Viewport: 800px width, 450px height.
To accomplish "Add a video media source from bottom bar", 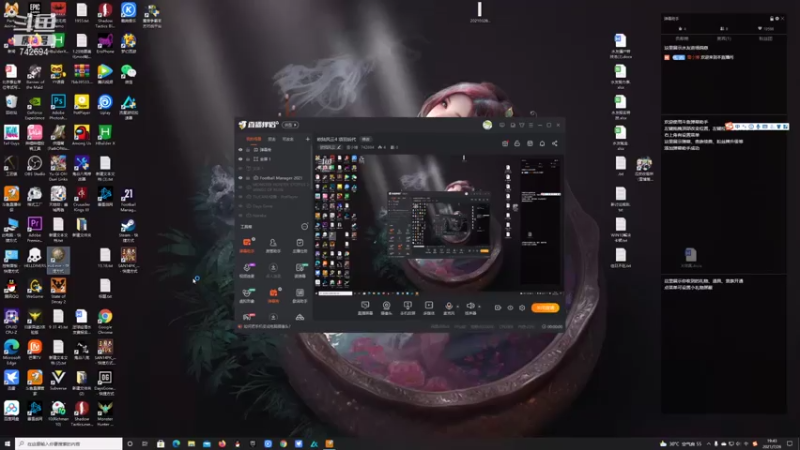I will [429, 307].
